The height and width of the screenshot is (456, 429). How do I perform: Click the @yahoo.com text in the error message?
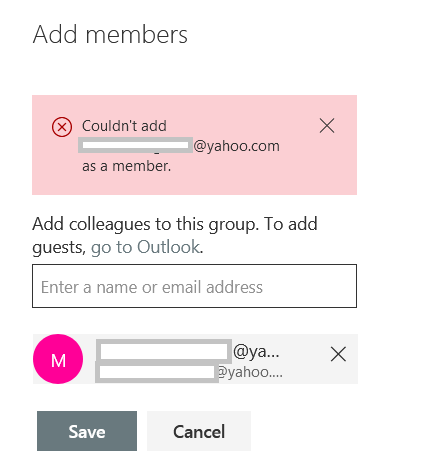[x=236, y=146]
